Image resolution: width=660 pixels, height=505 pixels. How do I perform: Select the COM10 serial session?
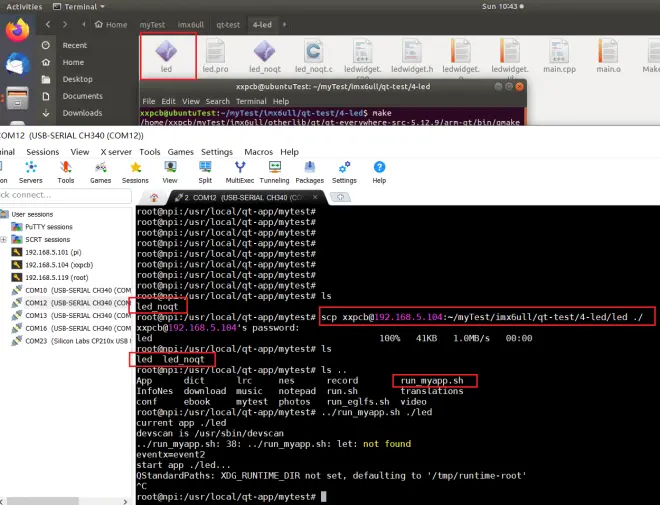pos(71,290)
